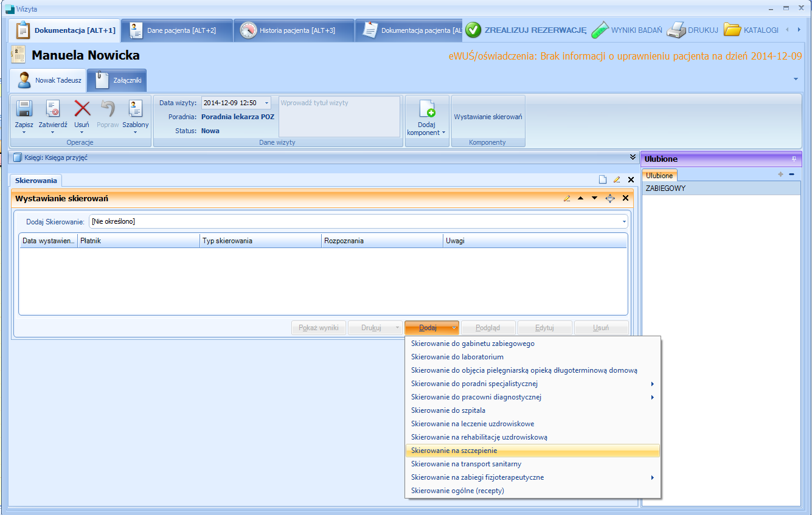Click the pin icon on the Ulubione panel
The height and width of the screenshot is (515, 812).
(x=793, y=159)
